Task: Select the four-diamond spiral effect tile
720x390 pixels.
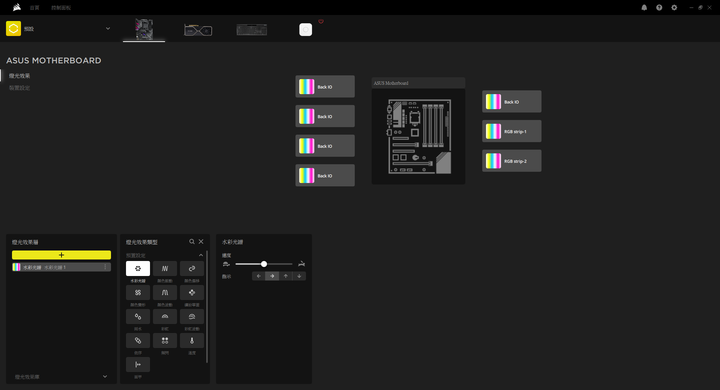Action: point(192,293)
